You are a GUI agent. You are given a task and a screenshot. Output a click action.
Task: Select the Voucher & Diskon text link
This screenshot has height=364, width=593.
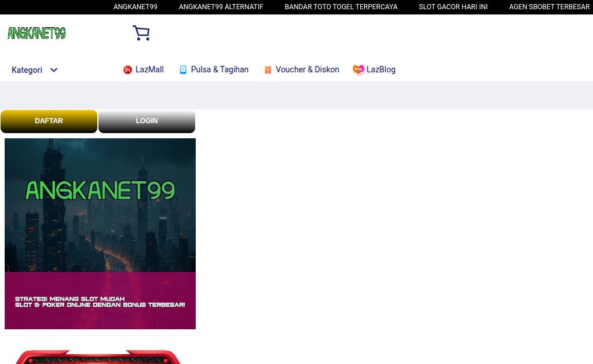(x=308, y=69)
